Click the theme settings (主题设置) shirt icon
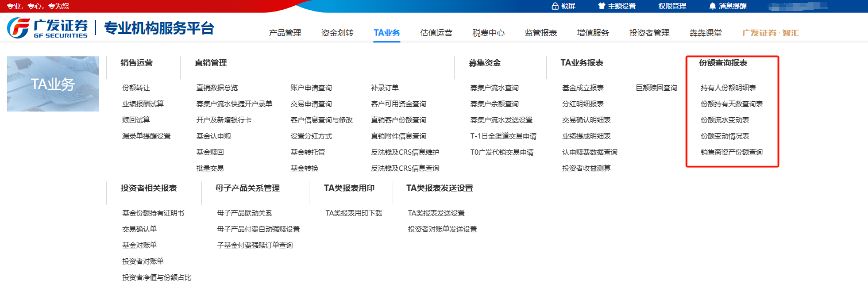868x288 pixels. click(601, 6)
